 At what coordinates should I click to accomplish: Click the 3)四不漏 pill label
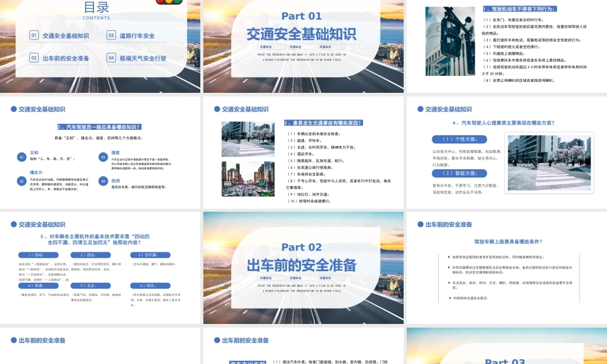[150, 255]
